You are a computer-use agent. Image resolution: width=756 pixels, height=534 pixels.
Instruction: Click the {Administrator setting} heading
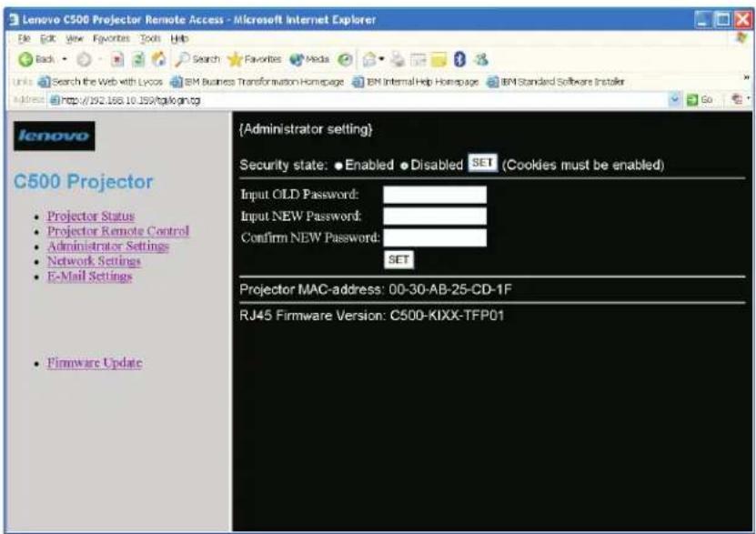click(306, 129)
